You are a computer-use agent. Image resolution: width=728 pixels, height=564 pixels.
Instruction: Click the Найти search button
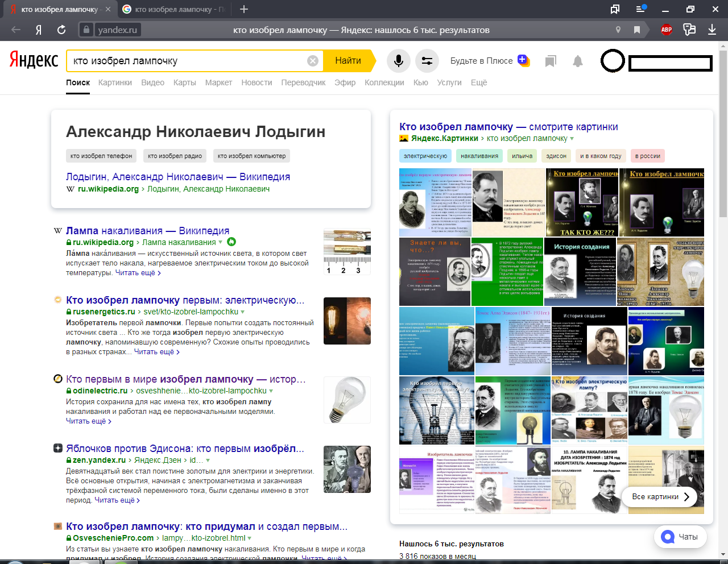348,61
